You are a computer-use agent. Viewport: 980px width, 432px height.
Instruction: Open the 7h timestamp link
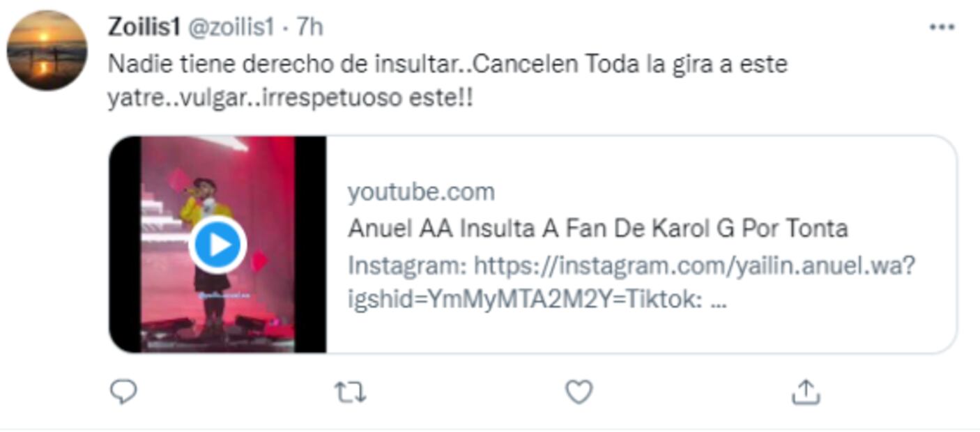click(309, 27)
